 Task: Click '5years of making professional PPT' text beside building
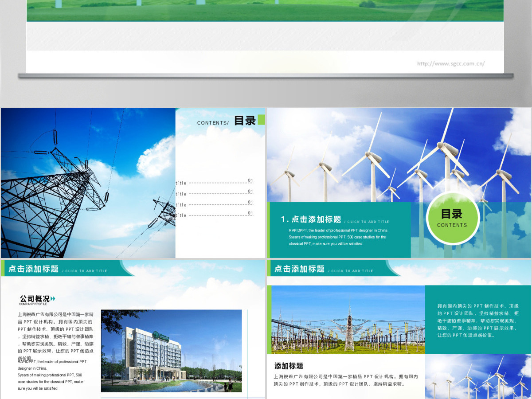pyautogui.click(x=51, y=381)
